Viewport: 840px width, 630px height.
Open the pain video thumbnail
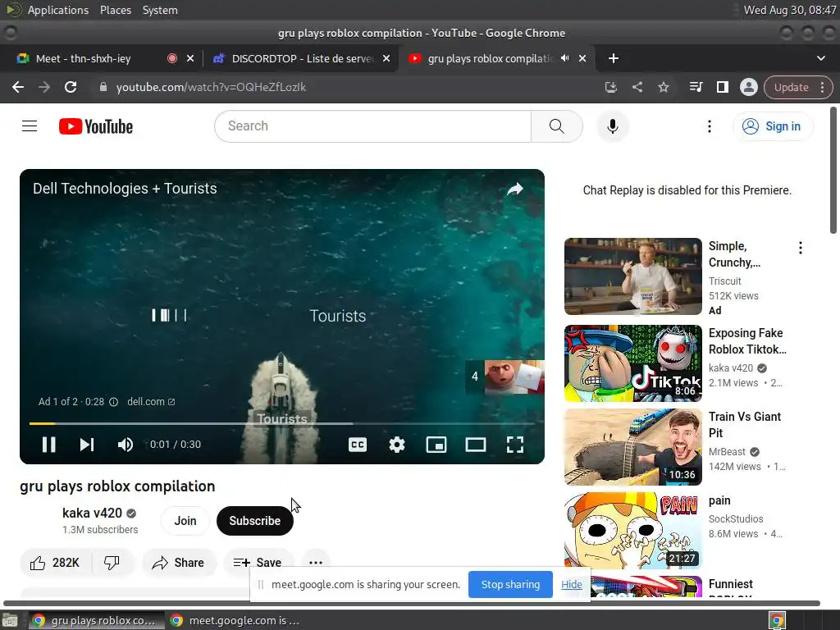632,531
